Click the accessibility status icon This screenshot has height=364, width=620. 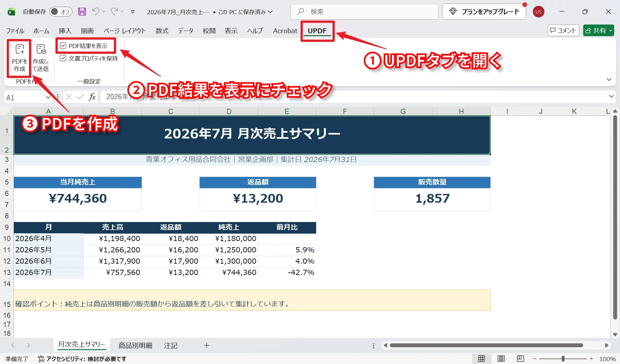[x=41, y=359]
